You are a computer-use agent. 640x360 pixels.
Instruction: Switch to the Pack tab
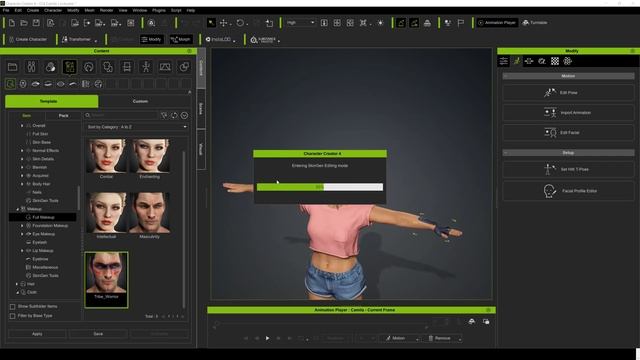point(63,116)
